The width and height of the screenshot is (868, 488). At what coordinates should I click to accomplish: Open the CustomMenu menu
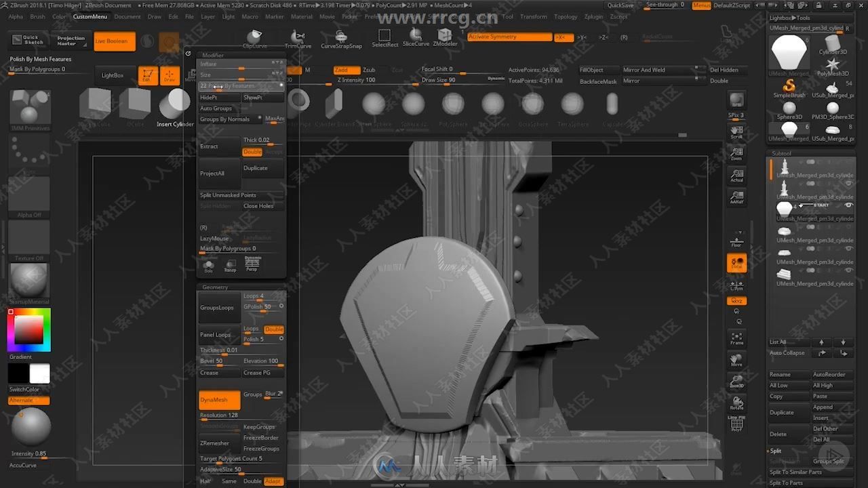(90, 16)
